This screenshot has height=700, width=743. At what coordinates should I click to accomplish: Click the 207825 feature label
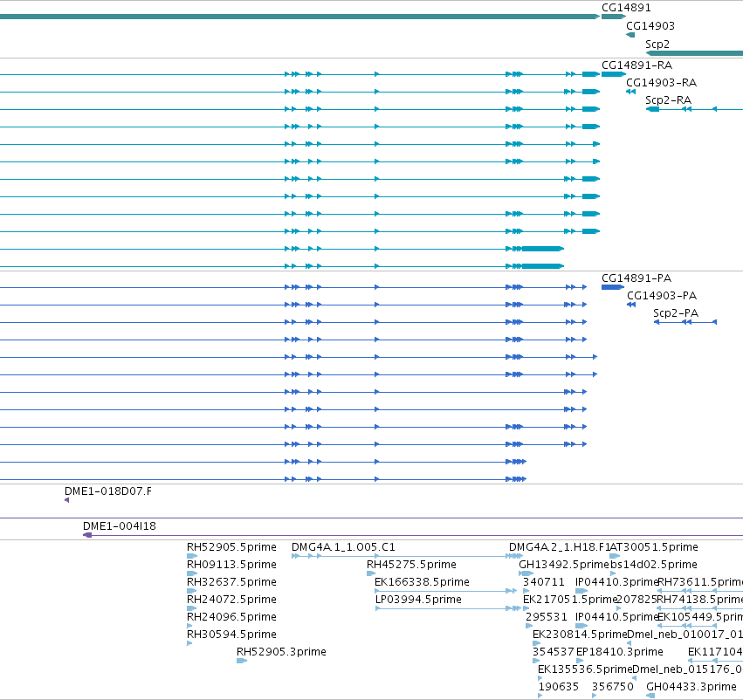point(638,600)
